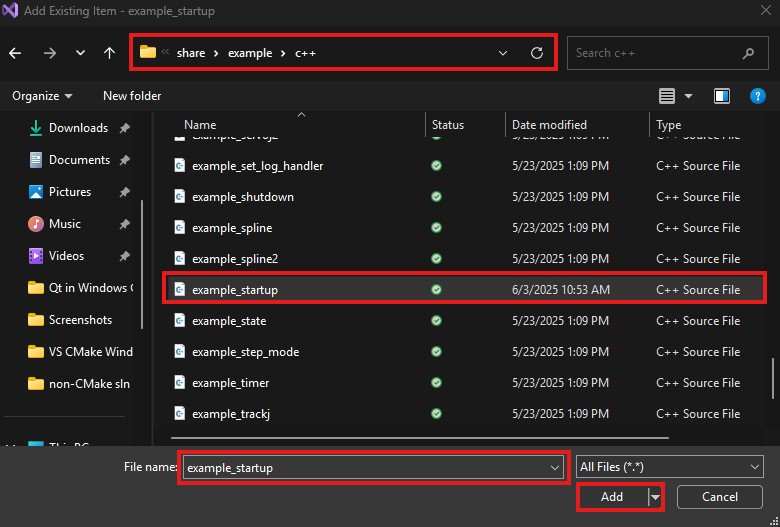The width and height of the screenshot is (780, 527).
Task: Click the green sync status icon for example_trackj
Action: click(436, 414)
